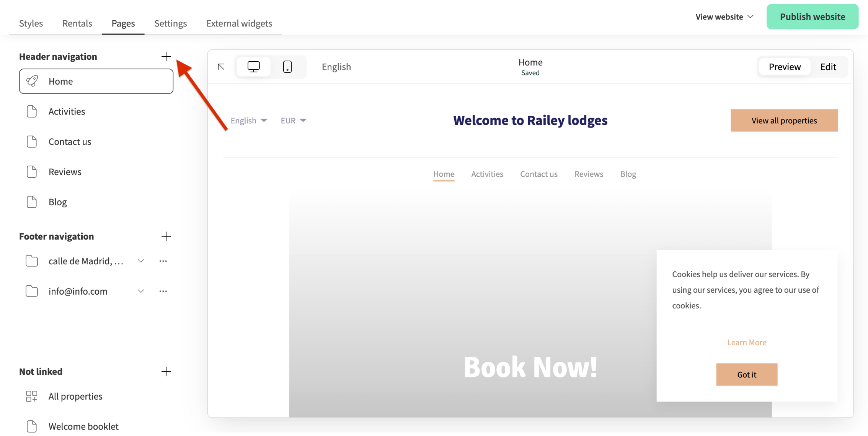Switch to mobile preview mode
The height and width of the screenshot is (436, 868).
pos(288,66)
